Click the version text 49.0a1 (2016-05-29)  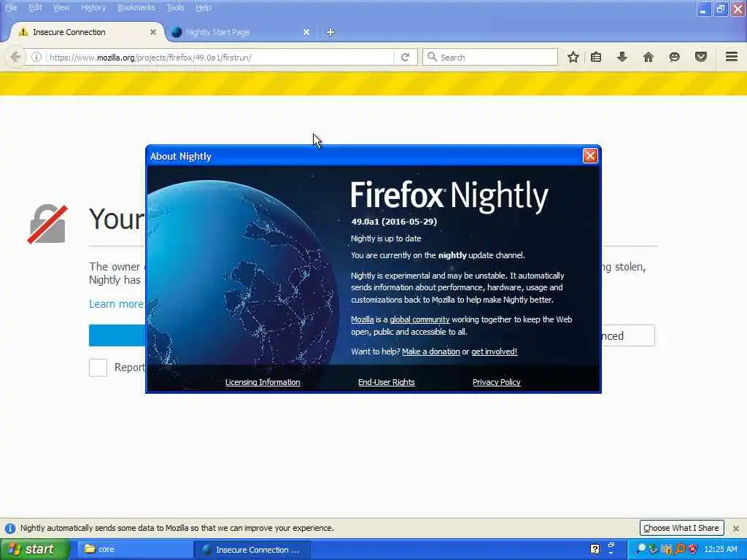[x=394, y=222]
